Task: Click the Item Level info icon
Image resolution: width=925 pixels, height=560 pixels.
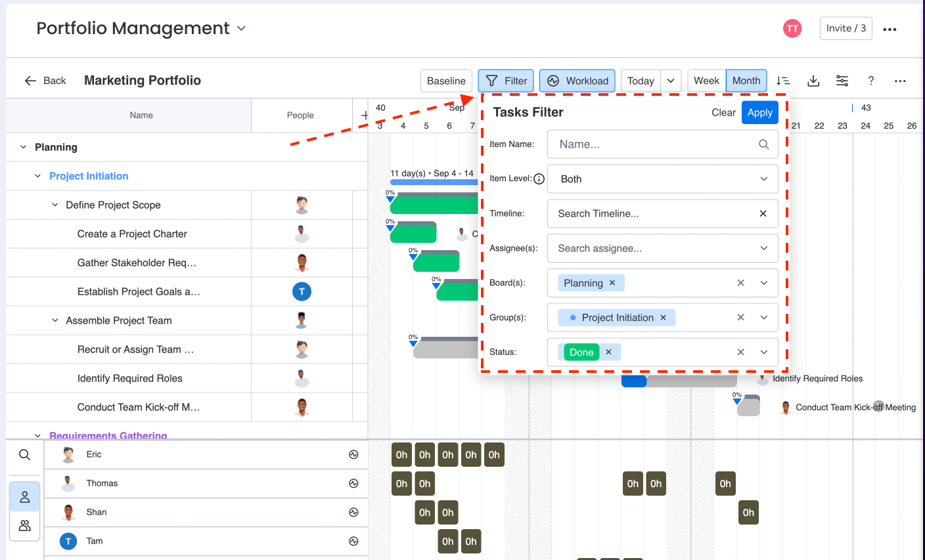Action: [x=539, y=179]
